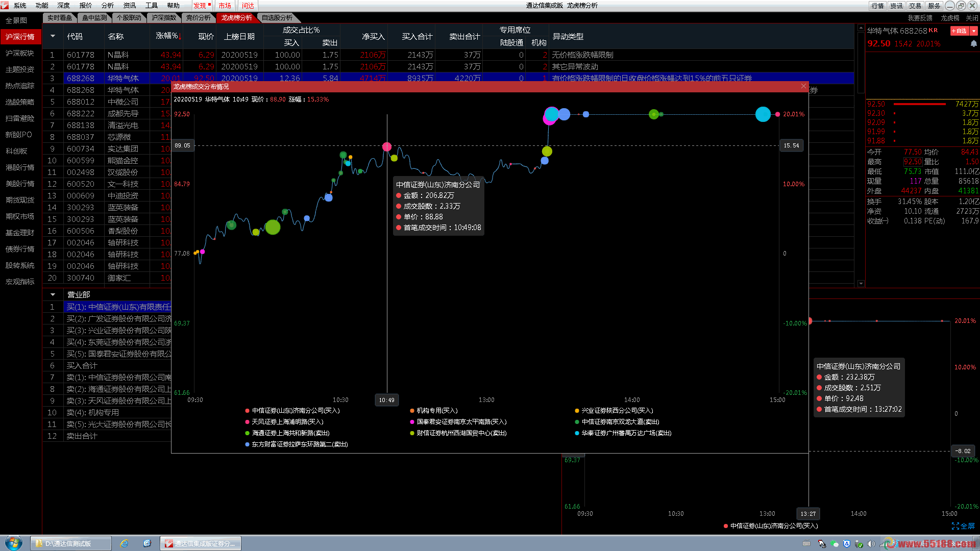The height and width of the screenshot is (551, 980).
Task: Switch to the 盘中监测 tab
Action: click(95, 18)
